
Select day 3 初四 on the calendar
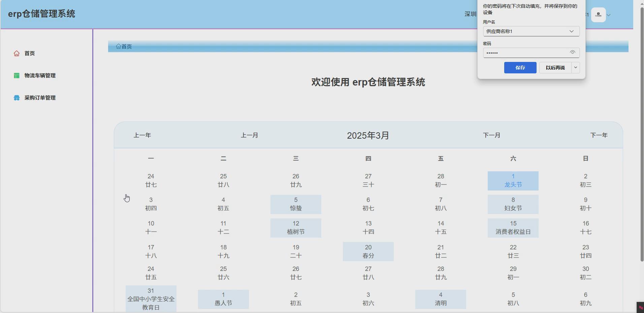coord(151,204)
